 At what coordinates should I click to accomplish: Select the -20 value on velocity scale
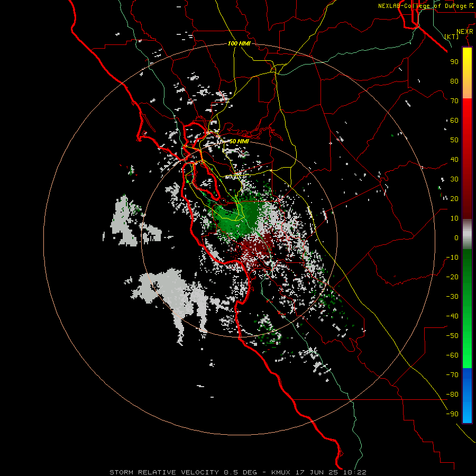(452, 277)
